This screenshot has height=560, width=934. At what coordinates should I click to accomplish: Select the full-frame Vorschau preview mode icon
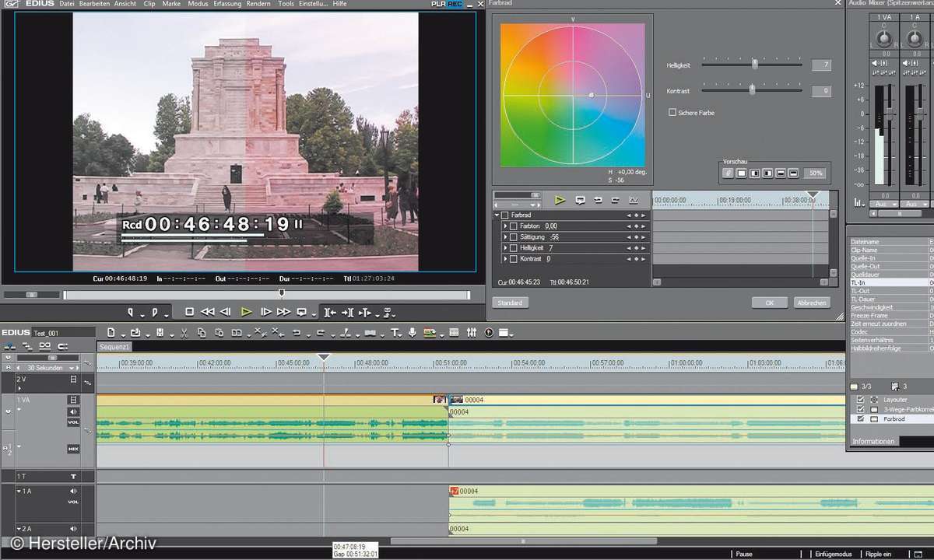pos(742,173)
